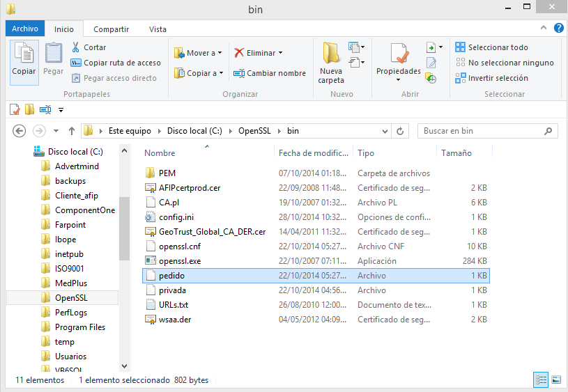Click the quick access Rename icon
This screenshot has height=392, width=568.
click(x=45, y=109)
